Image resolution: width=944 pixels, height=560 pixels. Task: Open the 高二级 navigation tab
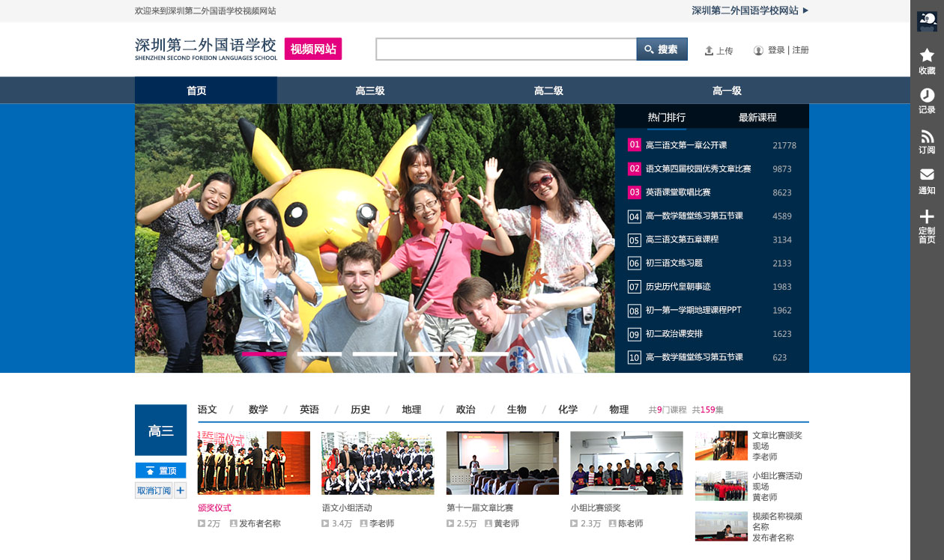548,91
